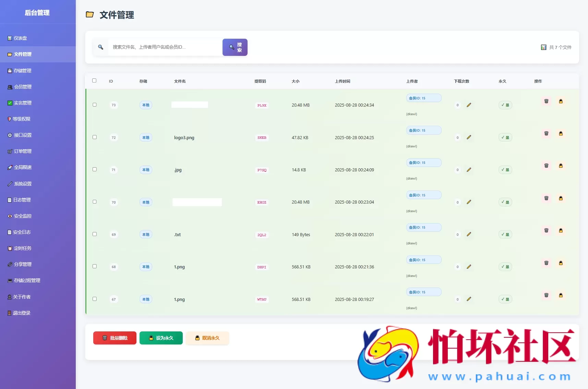Select the checkbox next to 1.png row 68
588x389 pixels.
(95, 266)
